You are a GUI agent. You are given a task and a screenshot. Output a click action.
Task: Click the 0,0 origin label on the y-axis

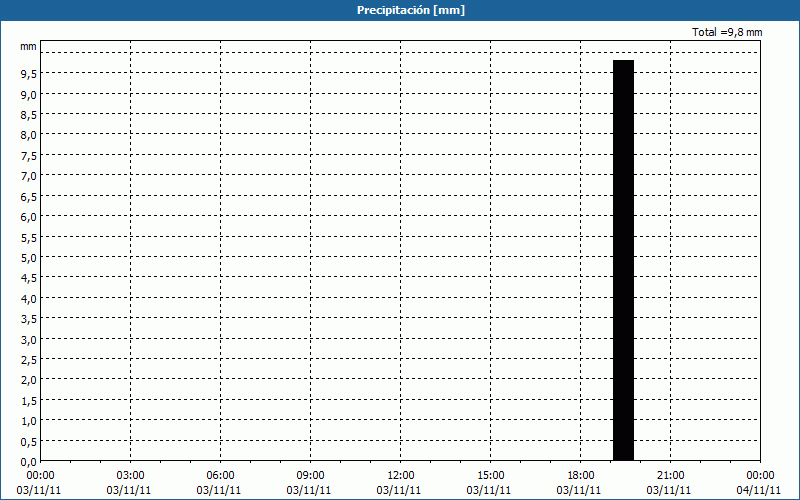(x=28, y=461)
